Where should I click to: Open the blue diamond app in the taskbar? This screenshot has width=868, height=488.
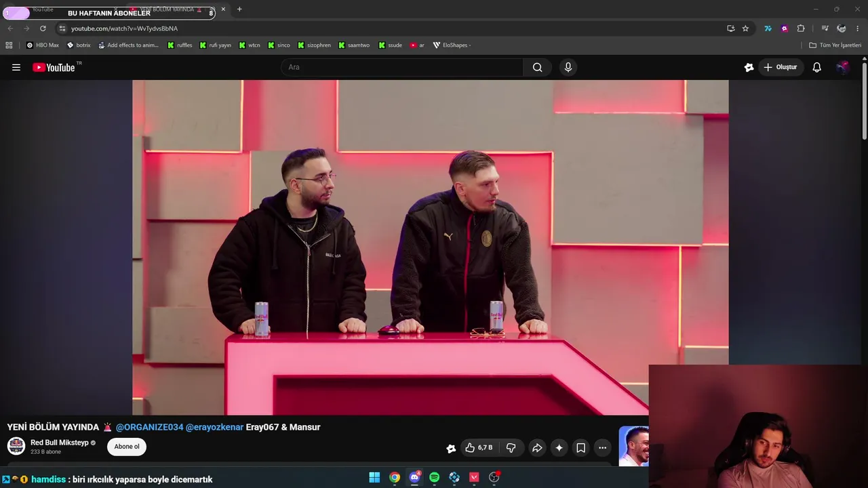click(x=454, y=477)
